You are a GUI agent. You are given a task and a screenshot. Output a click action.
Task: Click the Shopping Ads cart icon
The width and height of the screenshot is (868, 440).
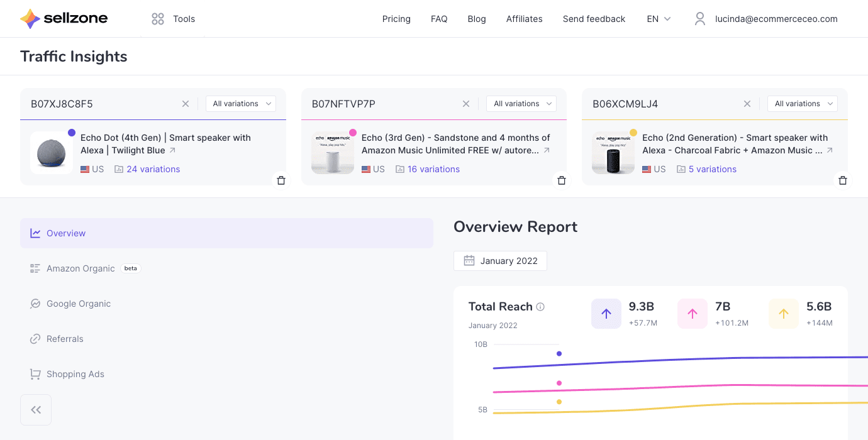(35, 374)
